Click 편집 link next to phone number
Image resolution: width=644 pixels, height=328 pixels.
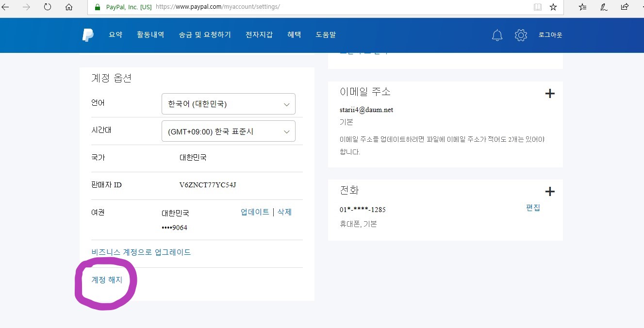point(533,208)
